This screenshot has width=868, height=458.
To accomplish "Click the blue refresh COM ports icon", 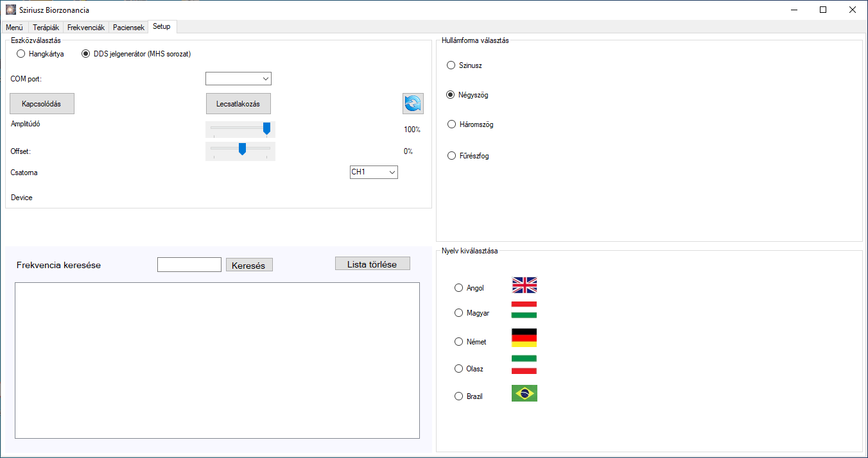I will pyautogui.click(x=413, y=103).
